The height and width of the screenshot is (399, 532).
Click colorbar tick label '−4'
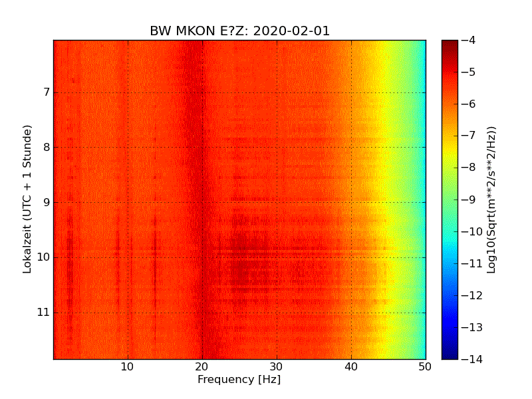pos(468,41)
